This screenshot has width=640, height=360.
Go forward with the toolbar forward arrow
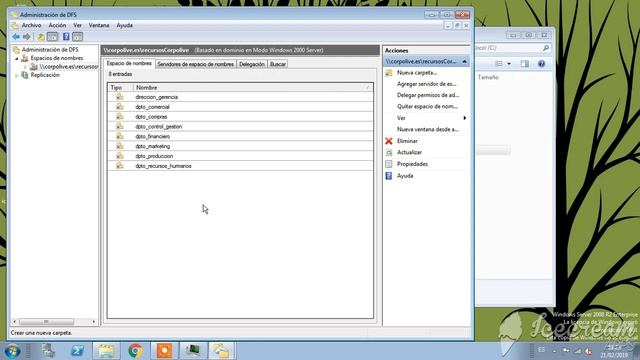(x=27, y=37)
